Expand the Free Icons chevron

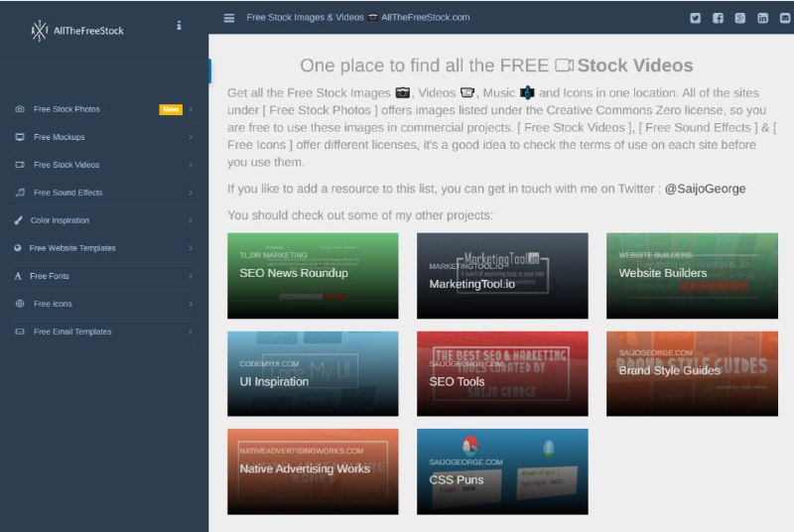[191, 305]
